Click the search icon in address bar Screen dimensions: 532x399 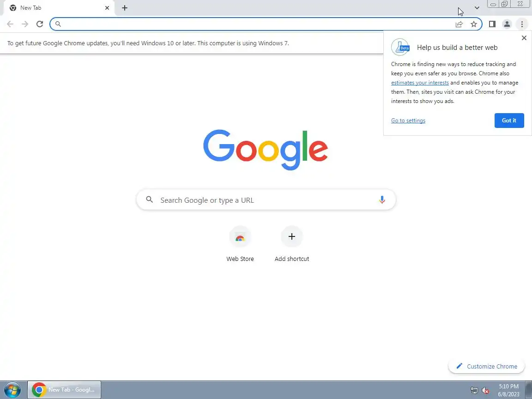coord(58,24)
